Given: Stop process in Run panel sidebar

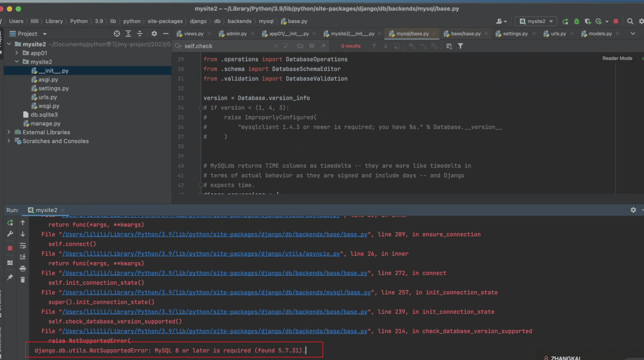Looking at the screenshot, I should (10, 248).
